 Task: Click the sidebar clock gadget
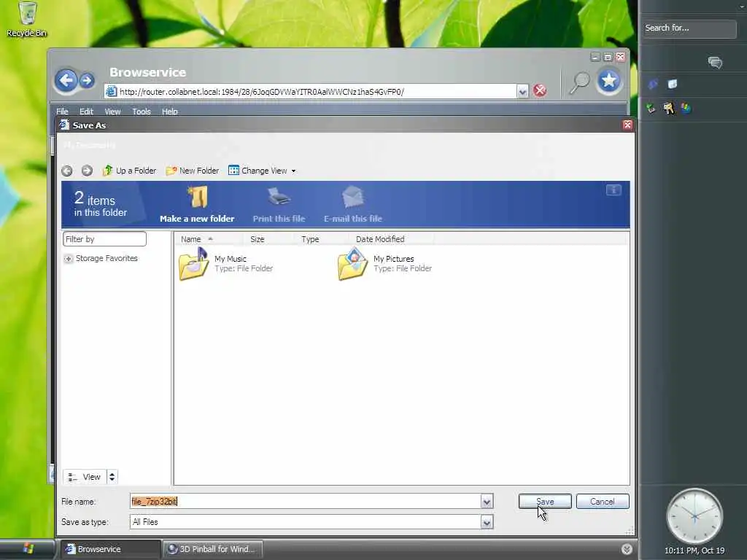pos(694,516)
